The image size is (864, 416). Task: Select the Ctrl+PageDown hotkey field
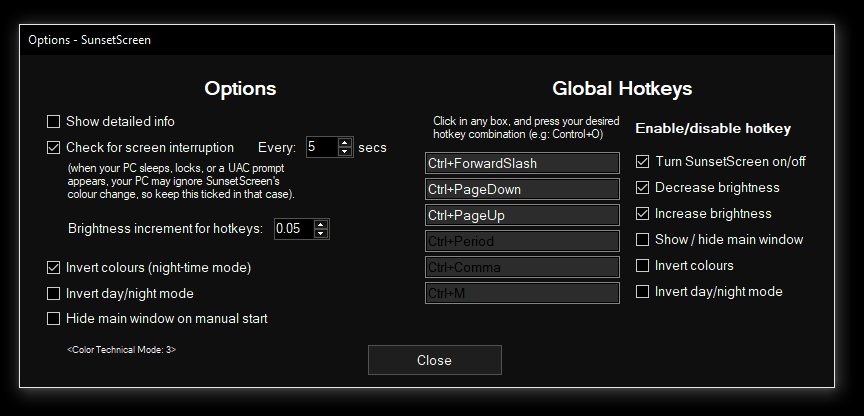(522, 189)
